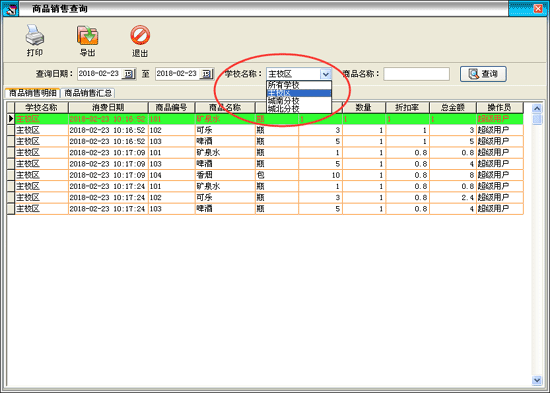Viewport: 550px width, 393px height.
Task: Select 城北分校 in the dropdown list
Action: (299, 109)
